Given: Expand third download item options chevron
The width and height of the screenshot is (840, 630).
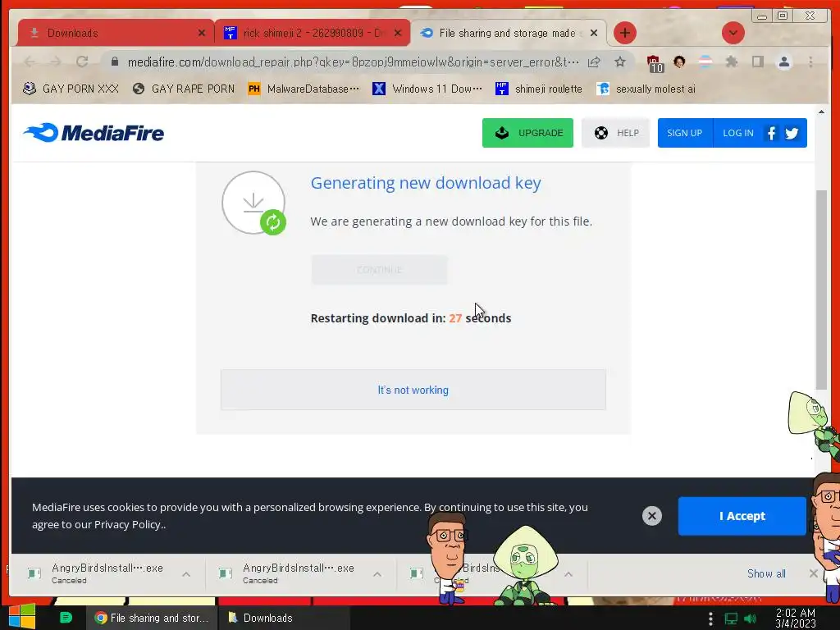Looking at the screenshot, I should tap(568, 574).
